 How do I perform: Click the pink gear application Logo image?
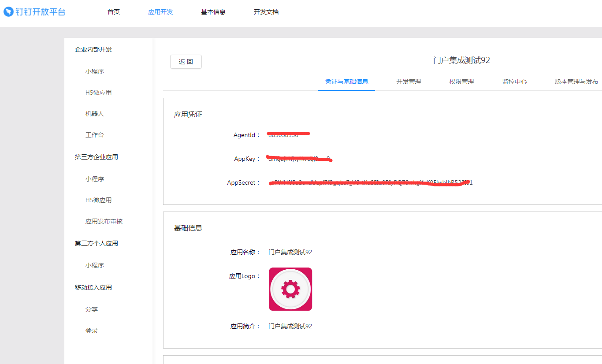pos(290,289)
